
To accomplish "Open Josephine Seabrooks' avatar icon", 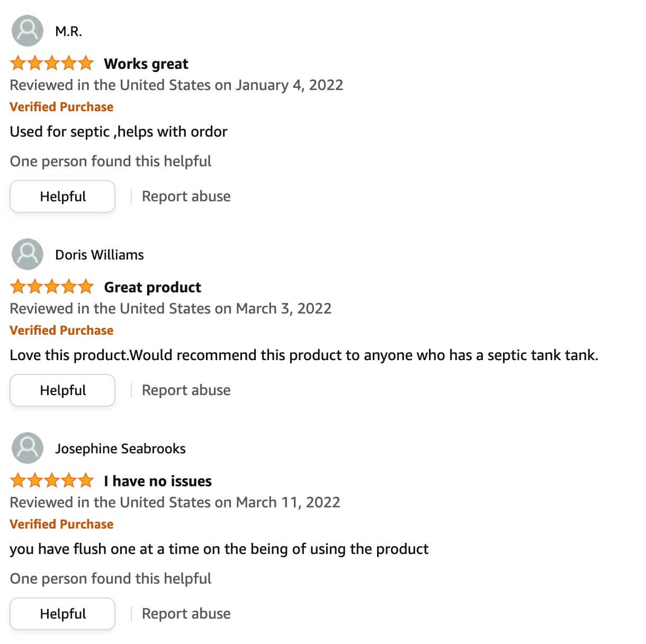I will click(x=28, y=448).
